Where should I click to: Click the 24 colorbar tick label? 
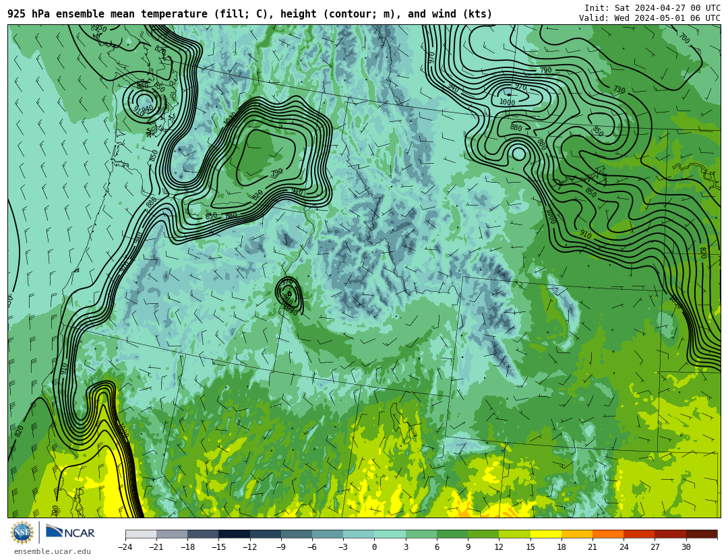(624, 547)
